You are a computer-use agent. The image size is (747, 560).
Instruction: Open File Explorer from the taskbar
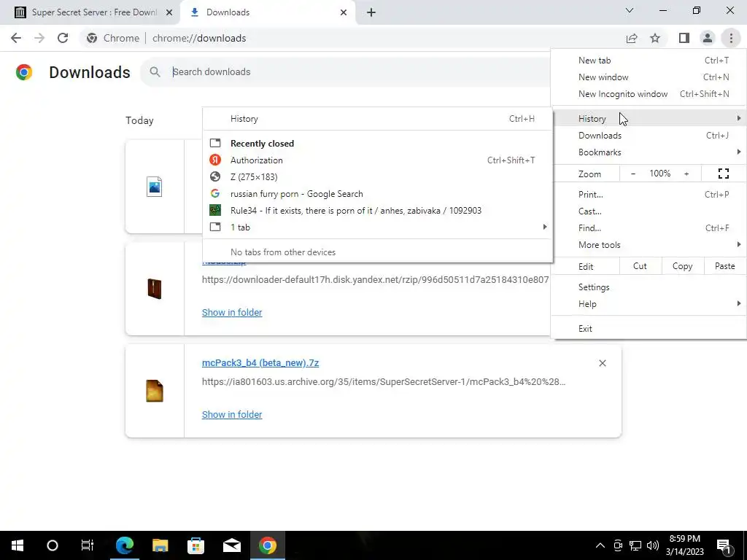click(x=160, y=545)
